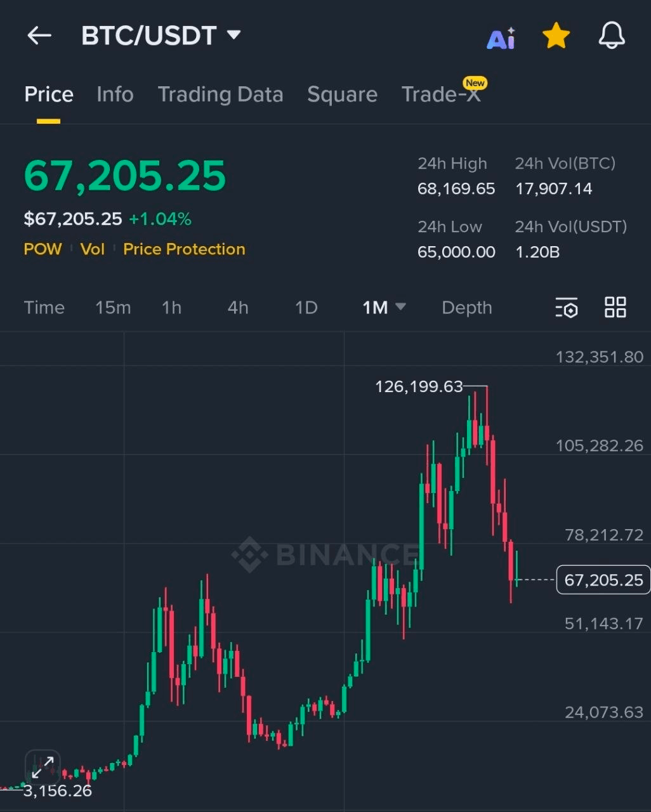Tap the Price Protection link

pos(184,249)
